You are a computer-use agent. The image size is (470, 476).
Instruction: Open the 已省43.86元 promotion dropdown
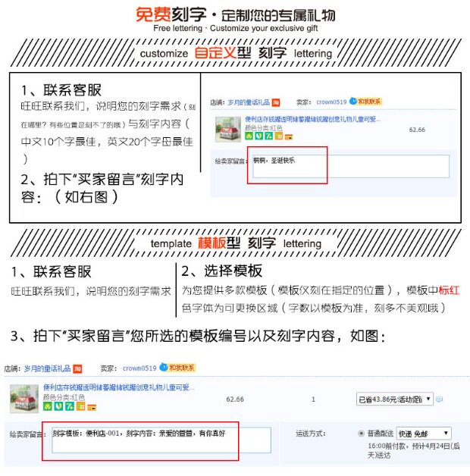click(395, 399)
